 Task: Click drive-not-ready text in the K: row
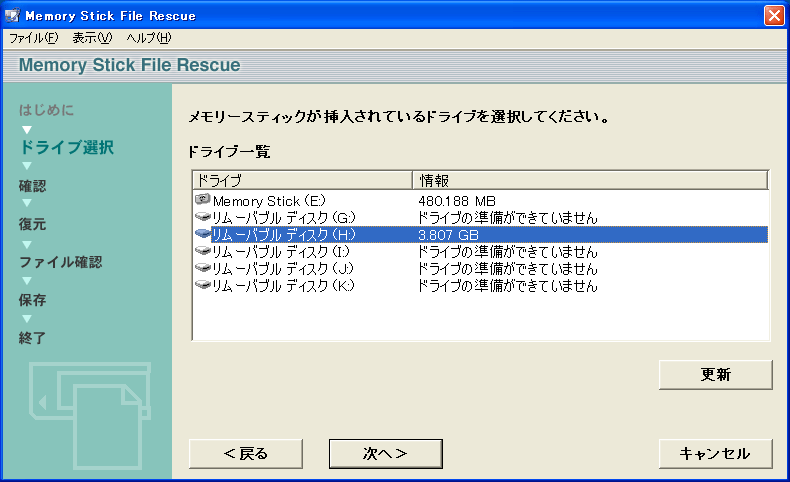click(507, 286)
